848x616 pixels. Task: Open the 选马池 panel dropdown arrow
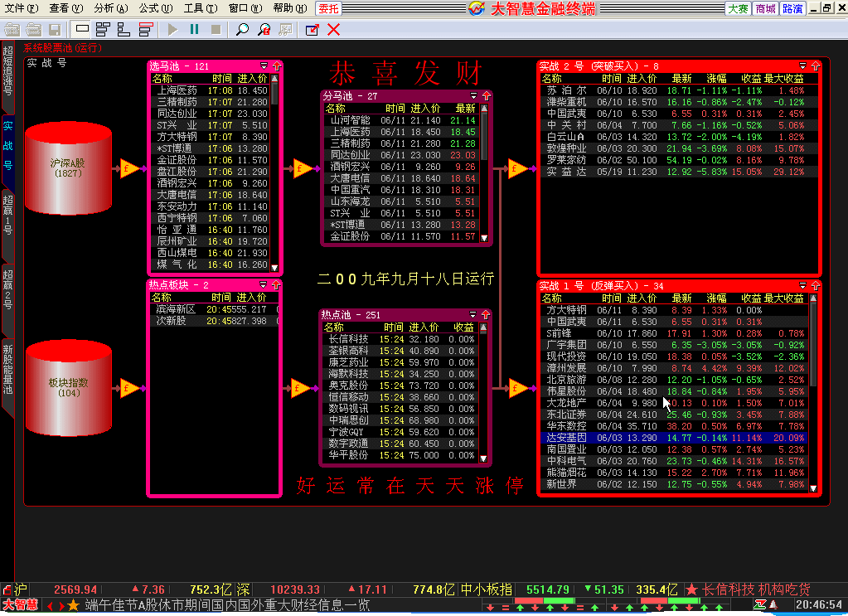pos(264,66)
